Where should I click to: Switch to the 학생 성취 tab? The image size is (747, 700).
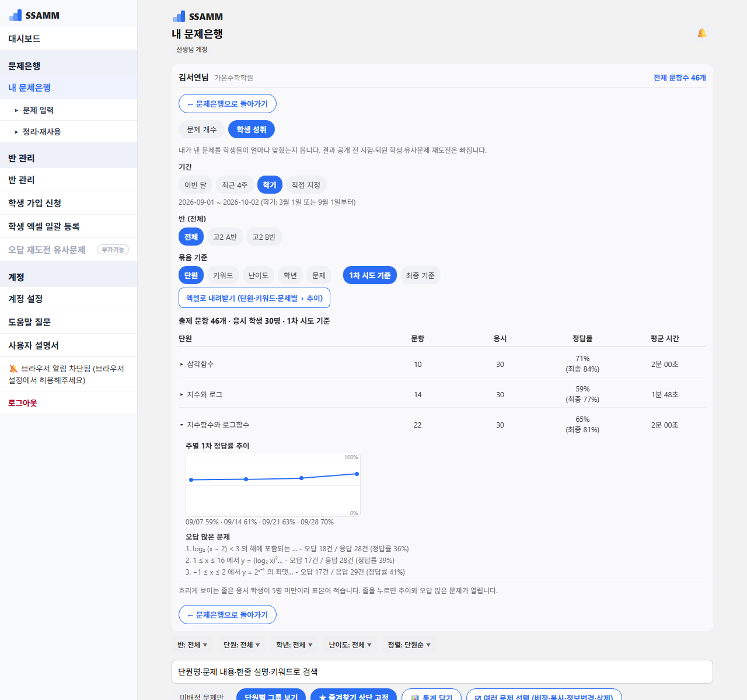coord(252,129)
